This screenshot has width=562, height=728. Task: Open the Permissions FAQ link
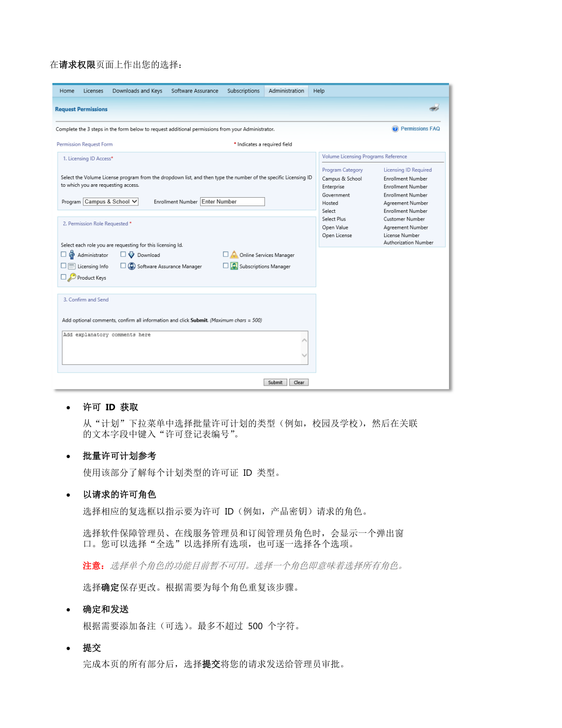tap(420, 129)
